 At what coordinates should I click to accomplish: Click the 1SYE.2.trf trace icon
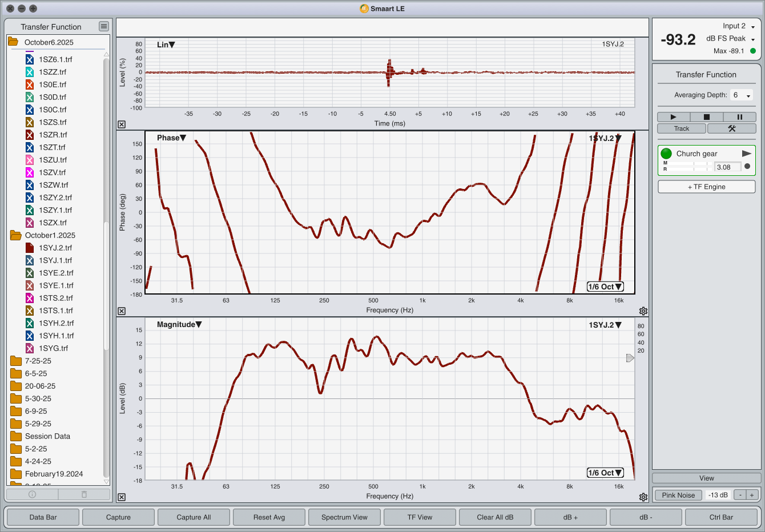pos(30,273)
